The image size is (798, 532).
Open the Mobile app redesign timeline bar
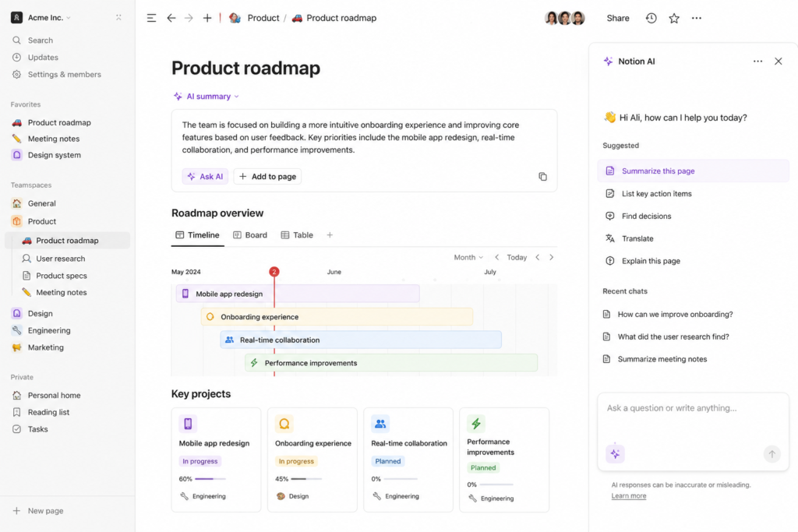coord(298,294)
